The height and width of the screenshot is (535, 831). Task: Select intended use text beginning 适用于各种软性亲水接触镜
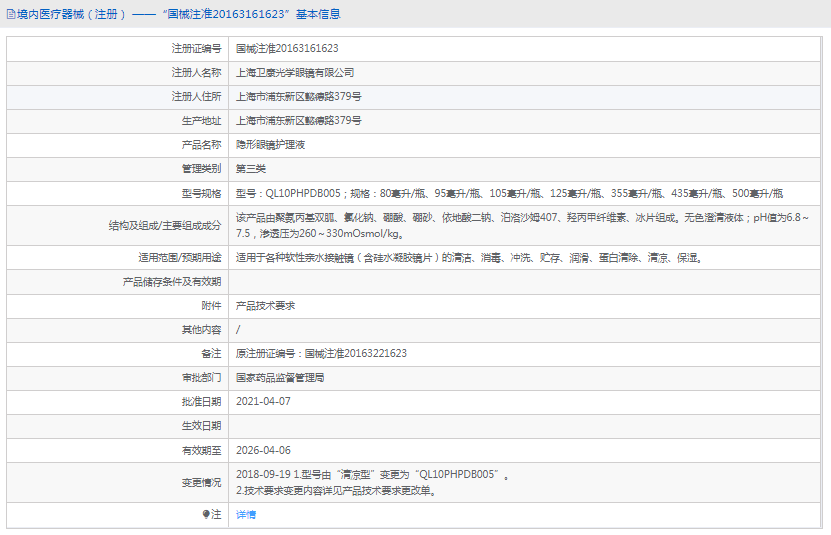coord(469,258)
